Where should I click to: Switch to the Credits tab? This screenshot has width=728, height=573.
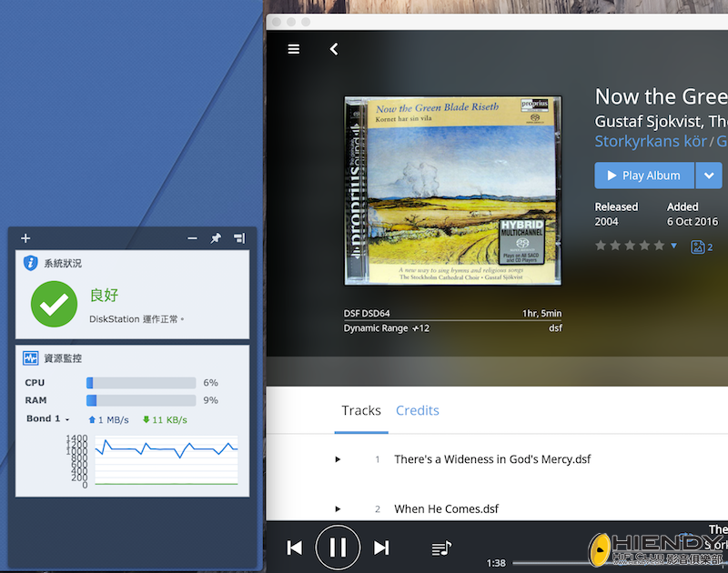(x=418, y=410)
